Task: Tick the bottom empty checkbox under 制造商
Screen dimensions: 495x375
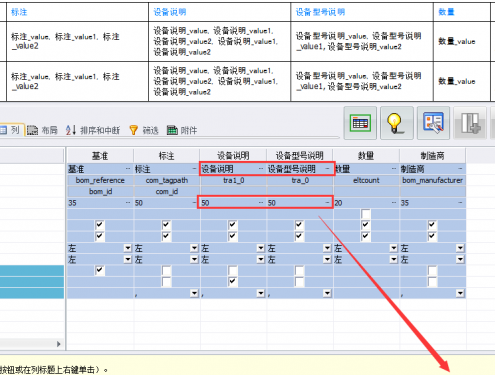Action: point(432,282)
